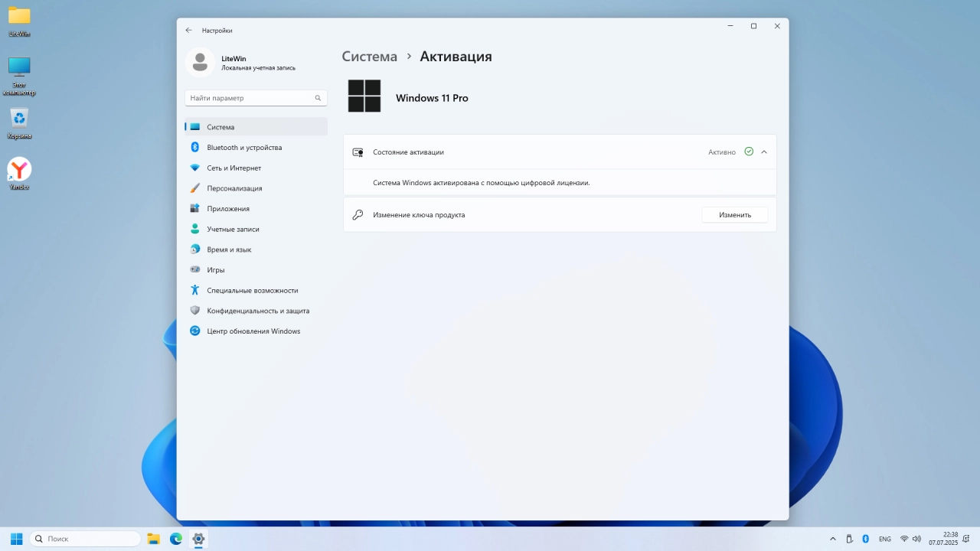Click the Изменить button
Viewport: 980px width, 551px height.
[735, 215]
